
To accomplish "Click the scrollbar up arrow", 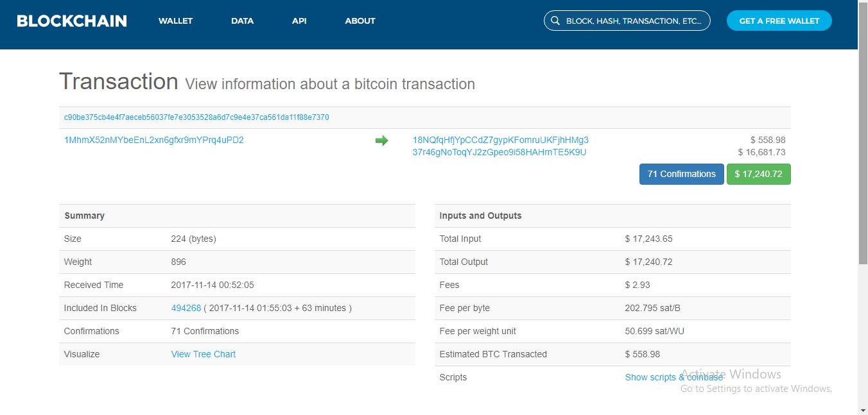I will pos(863,5).
